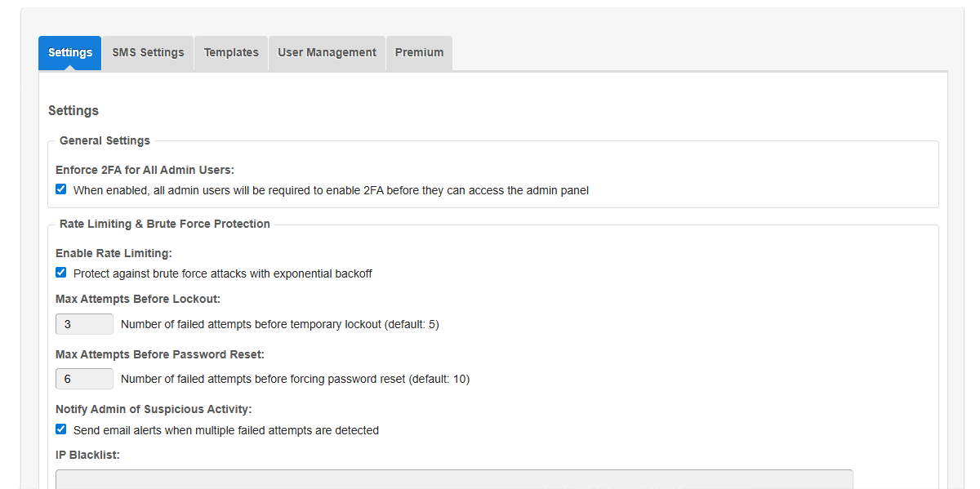Viewport: 980px width, 489px height.
Task: Click the 'IP Blacklist:' label
Action: pyautogui.click(x=87, y=455)
